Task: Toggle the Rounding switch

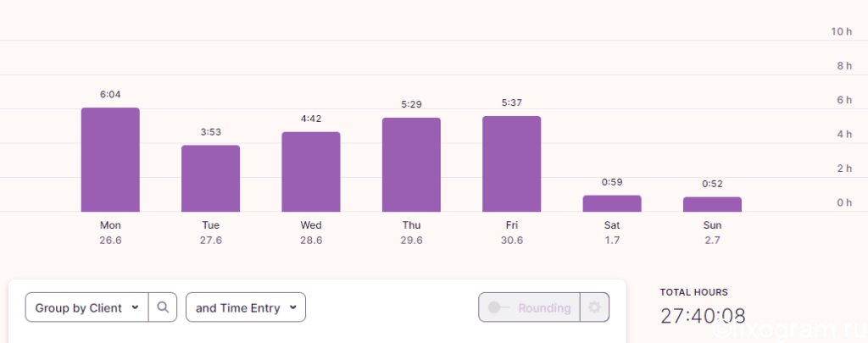Action: [x=498, y=307]
